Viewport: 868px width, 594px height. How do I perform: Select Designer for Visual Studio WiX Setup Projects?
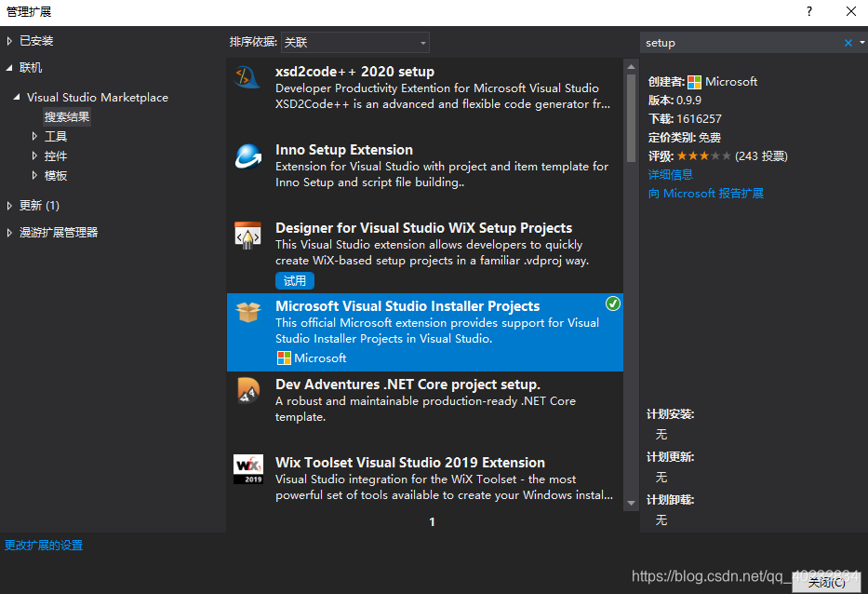(424, 228)
